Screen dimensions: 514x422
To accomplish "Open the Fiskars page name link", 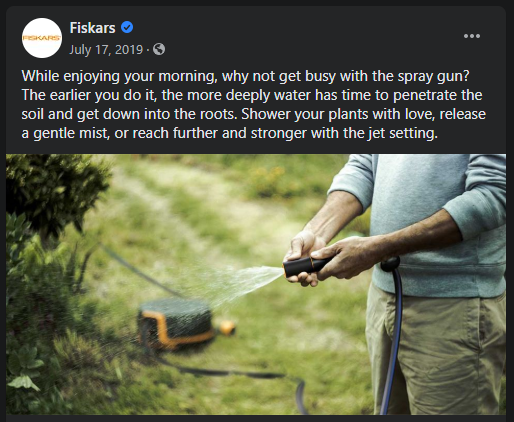I will click(92, 28).
